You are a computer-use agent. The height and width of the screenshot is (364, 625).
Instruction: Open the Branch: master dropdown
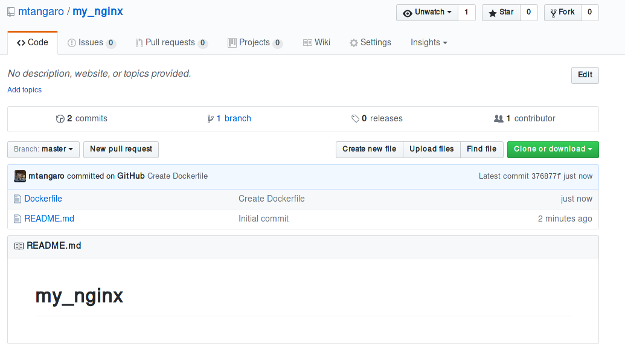tap(43, 149)
